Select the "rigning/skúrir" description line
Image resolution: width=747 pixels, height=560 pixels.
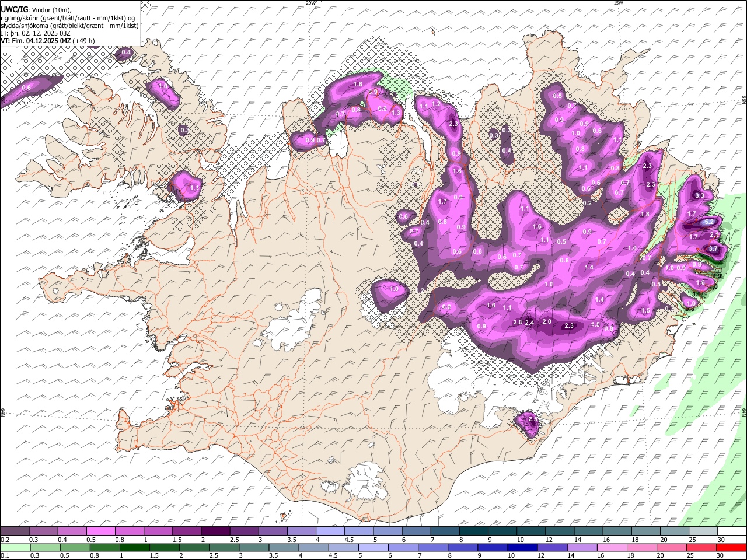pyautogui.click(x=68, y=18)
